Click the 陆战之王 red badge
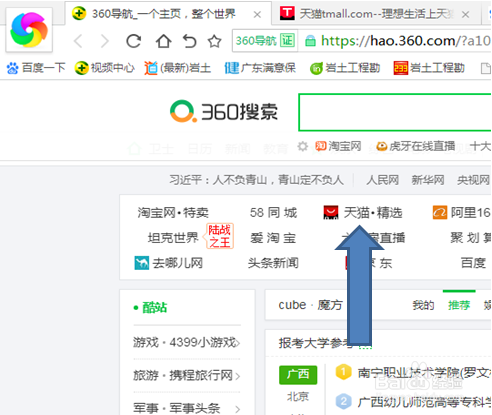Viewport: 492px width, 415px height. [x=219, y=236]
